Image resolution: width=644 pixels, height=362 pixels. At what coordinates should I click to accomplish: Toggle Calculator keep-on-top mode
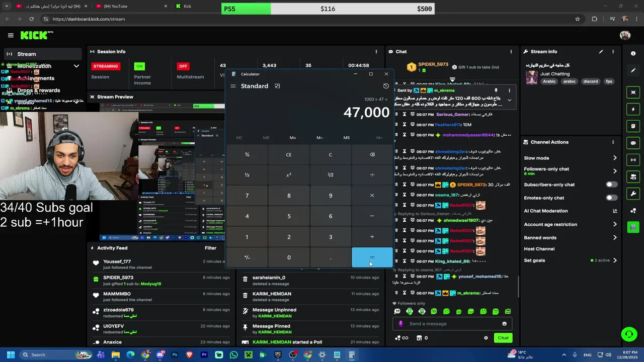(x=277, y=86)
